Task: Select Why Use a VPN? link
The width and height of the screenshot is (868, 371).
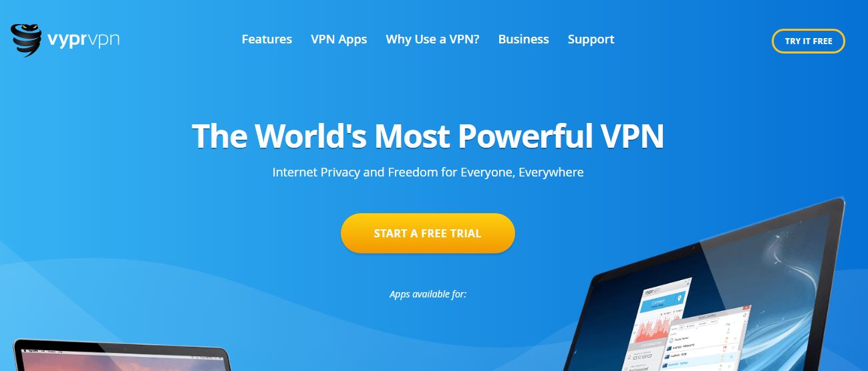Action: pyautogui.click(x=432, y=39)
